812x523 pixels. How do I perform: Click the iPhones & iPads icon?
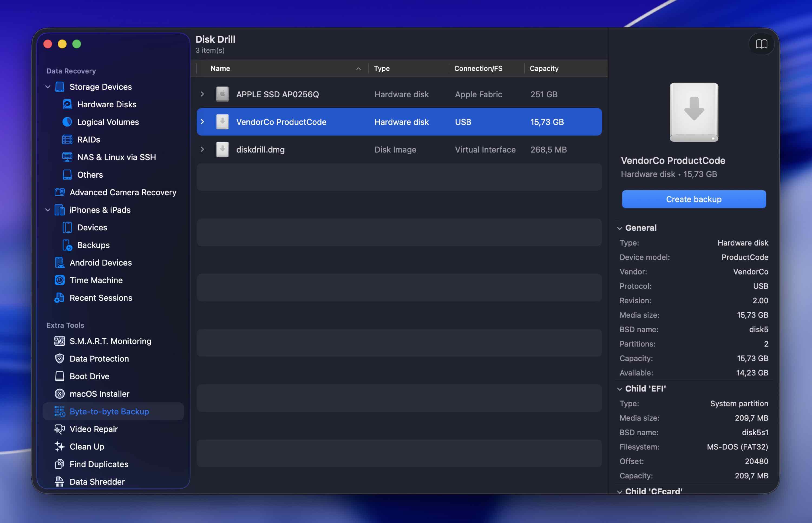[x=60, y=210]
